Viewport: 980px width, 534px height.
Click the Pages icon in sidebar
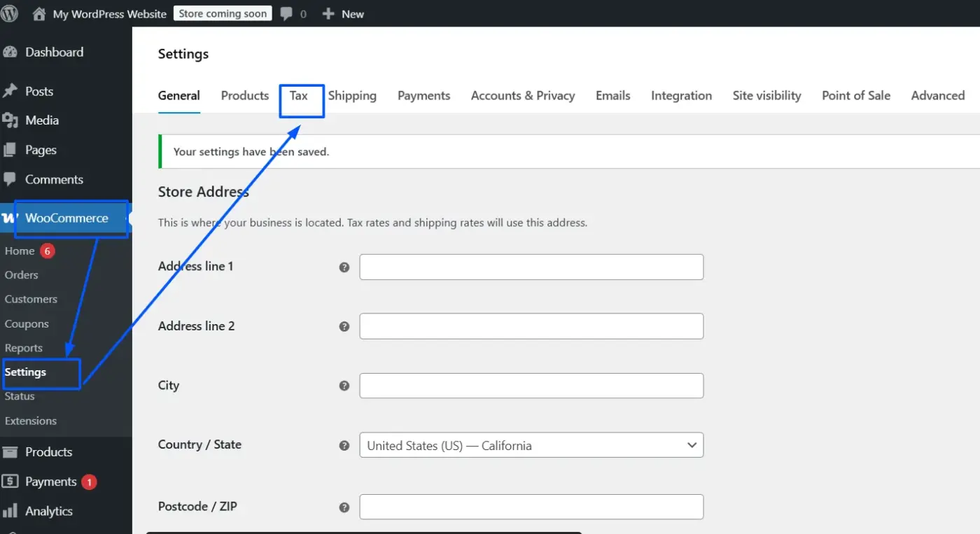(x=10, y=150)
